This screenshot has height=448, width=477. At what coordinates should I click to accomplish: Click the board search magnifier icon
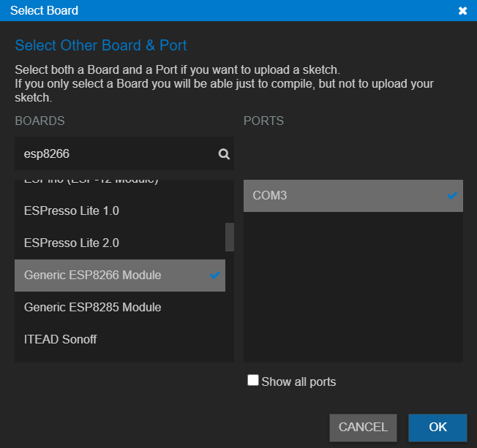pyautogui.click(x=224, y=154)
